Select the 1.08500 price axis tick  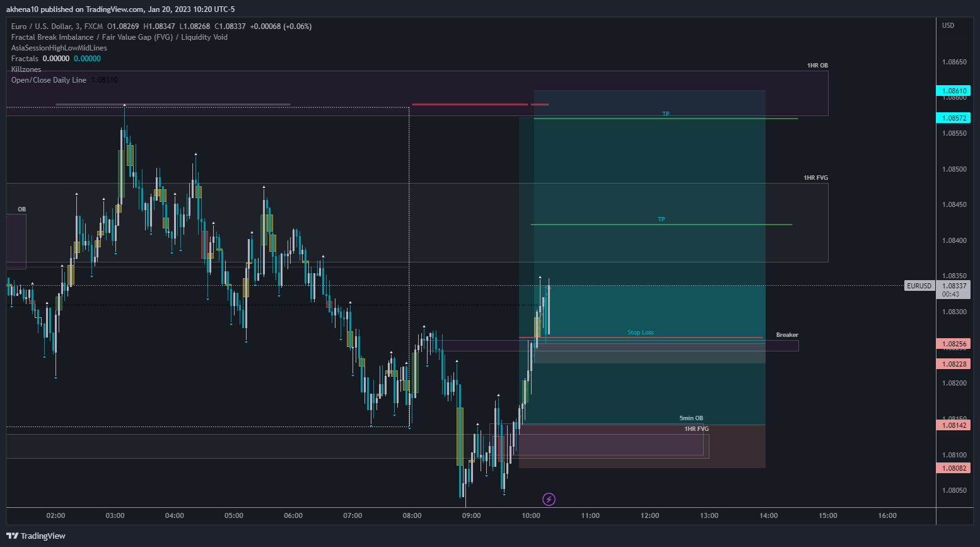click(954, 169)
